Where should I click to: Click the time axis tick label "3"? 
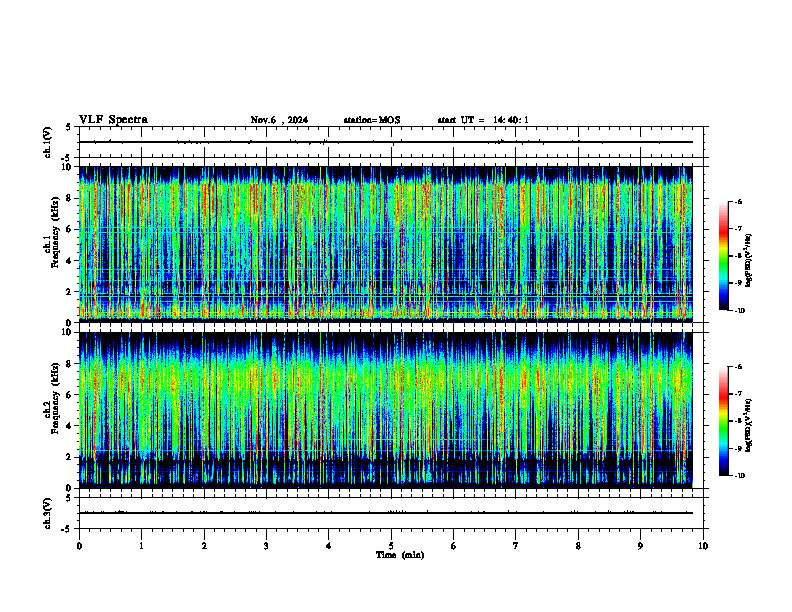pyautogui.click(x=266, y=546)
